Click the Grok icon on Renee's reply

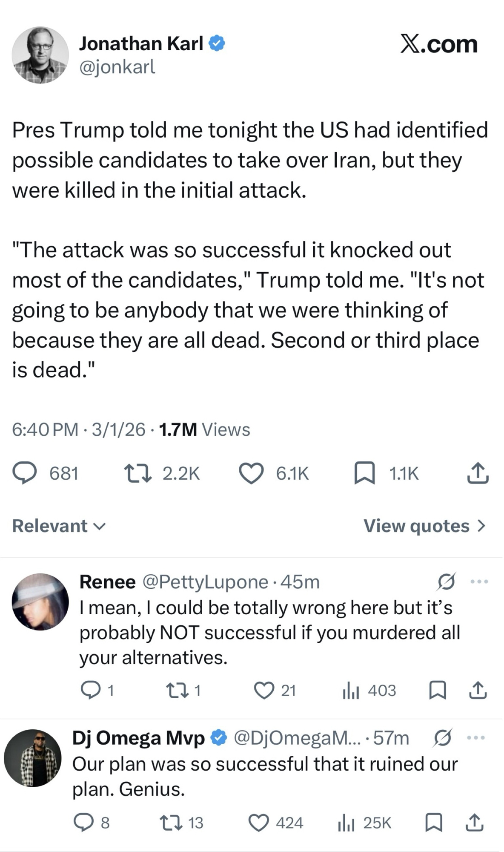(446, 581)
